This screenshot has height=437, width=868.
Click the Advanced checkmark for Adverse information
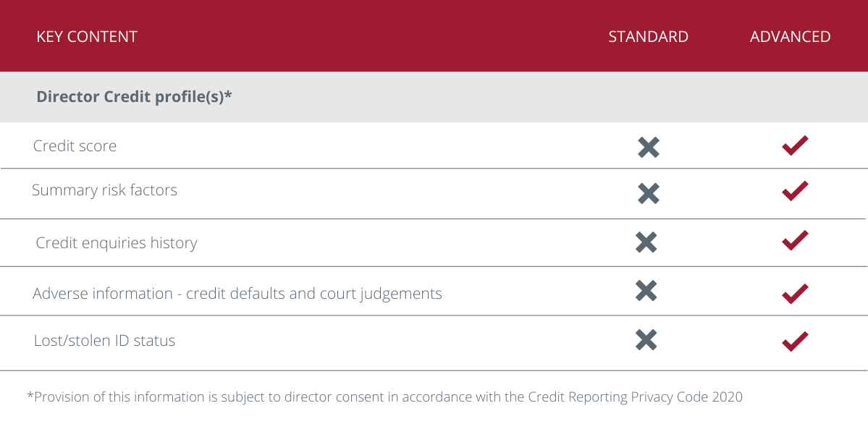(x=795, y=294)
